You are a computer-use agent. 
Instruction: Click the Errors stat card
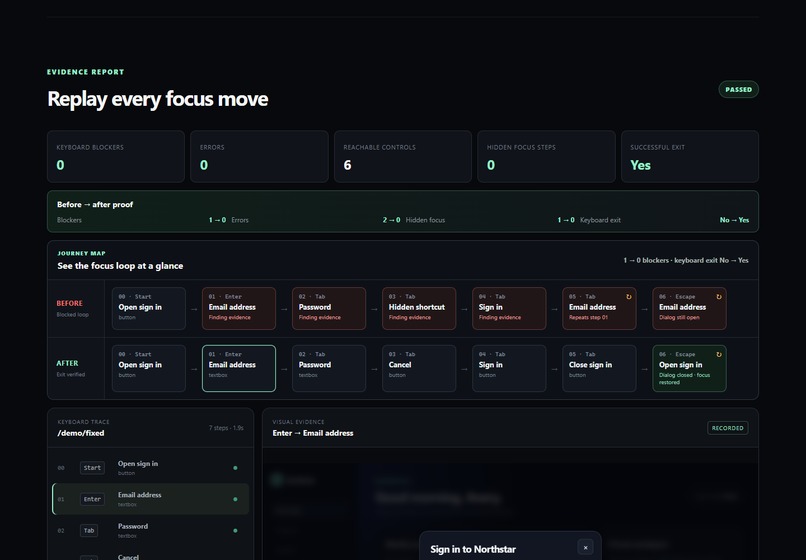click(259, 156)
